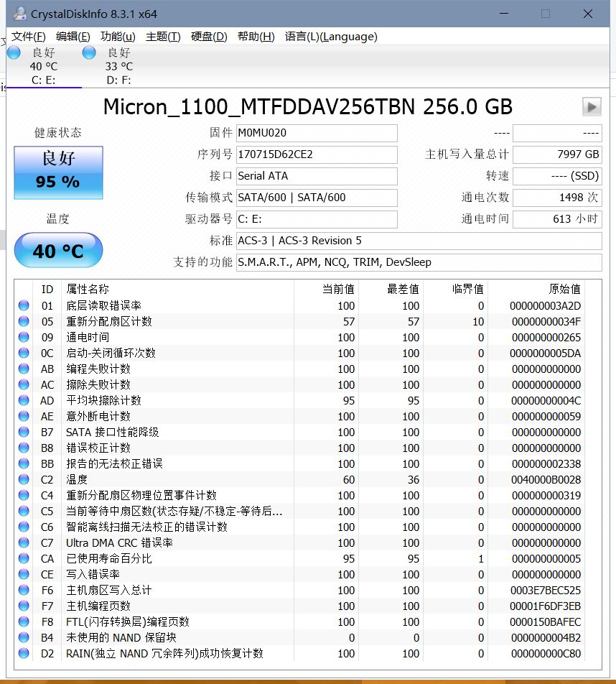
Task: Click status orb for attribute C2 温度
Action: tap(24, 479)
